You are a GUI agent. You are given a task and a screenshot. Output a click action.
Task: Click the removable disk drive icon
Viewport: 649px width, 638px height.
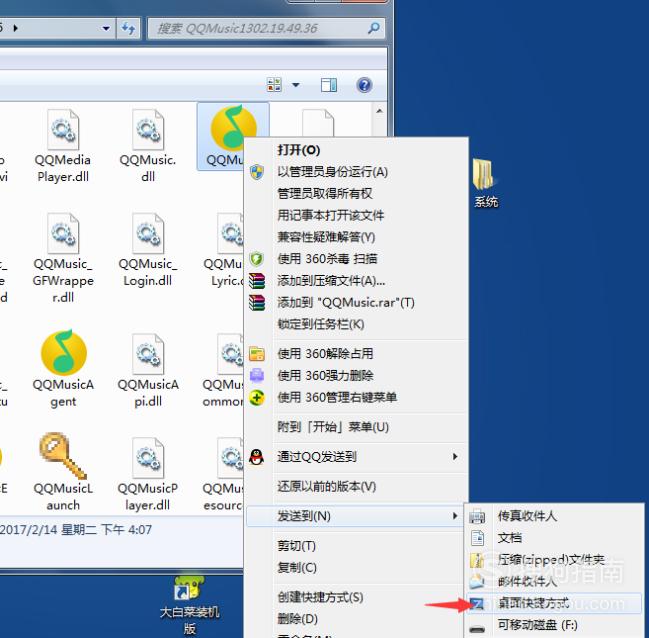click(x=477, y=629)
